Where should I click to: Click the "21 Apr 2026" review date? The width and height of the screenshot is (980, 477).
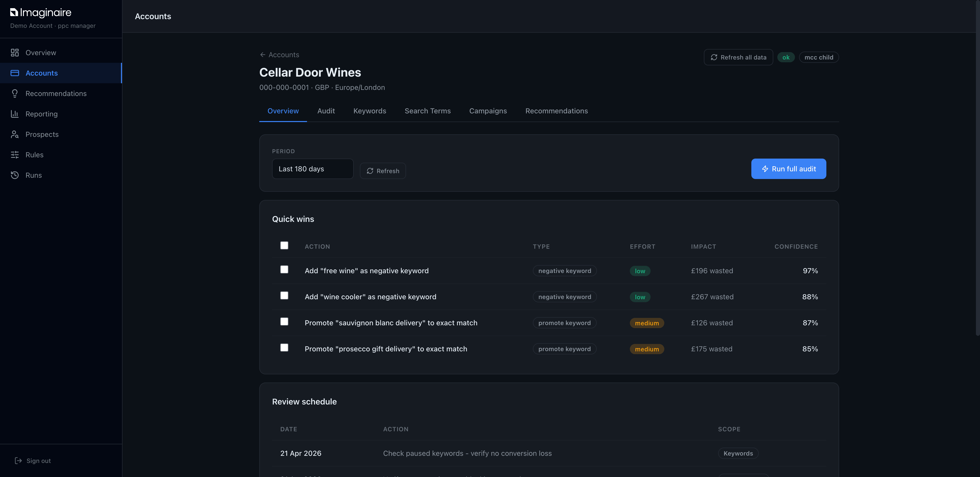(x=301, y=454)
